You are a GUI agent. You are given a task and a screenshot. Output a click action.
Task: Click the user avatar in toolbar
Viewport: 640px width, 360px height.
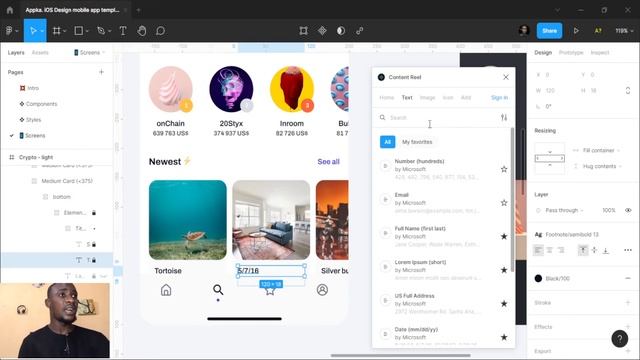coord(524,30)
